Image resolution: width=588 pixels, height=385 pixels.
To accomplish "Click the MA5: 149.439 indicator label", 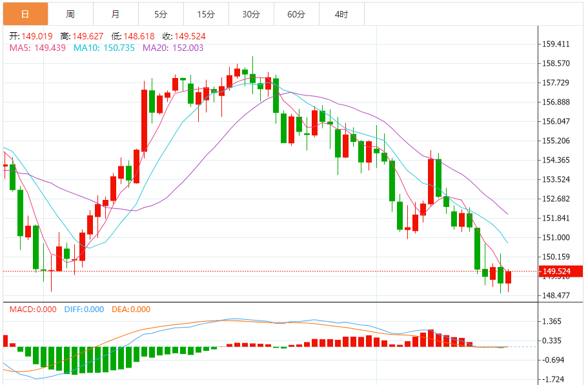I will click(x=37, y=48).
